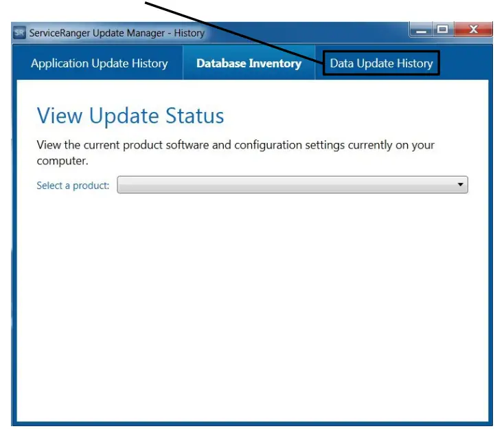Click the View Update Status heading

[130, 116]
